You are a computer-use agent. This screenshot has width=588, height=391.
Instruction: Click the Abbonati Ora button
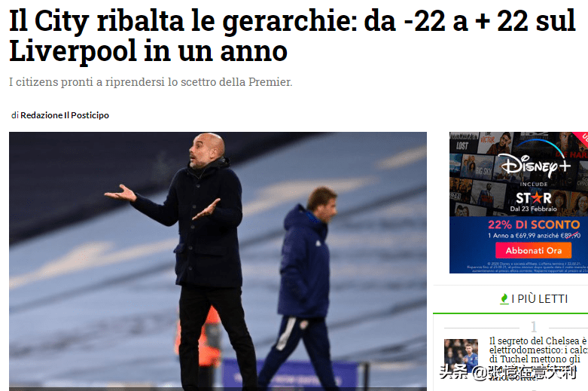point(533,250)
